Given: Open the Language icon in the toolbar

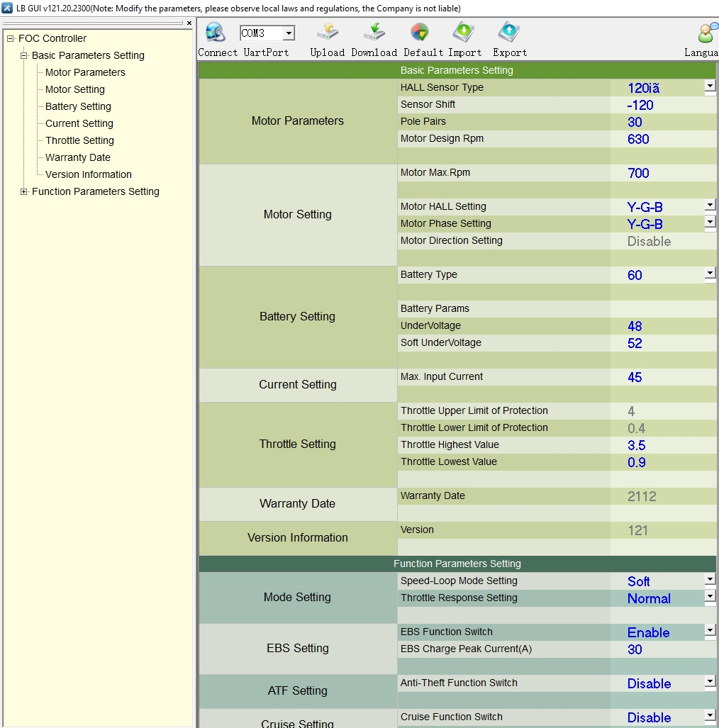Looking at the screenshot, I should coord(706,33).
